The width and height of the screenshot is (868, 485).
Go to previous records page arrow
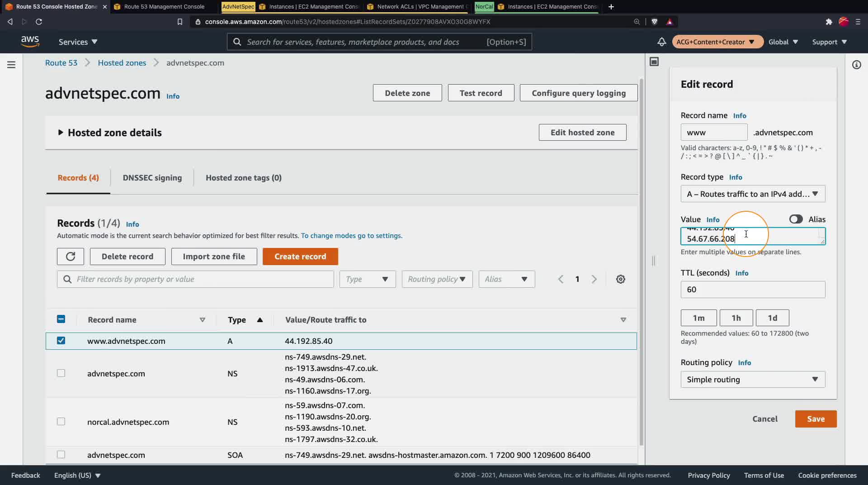coord(561,279)
